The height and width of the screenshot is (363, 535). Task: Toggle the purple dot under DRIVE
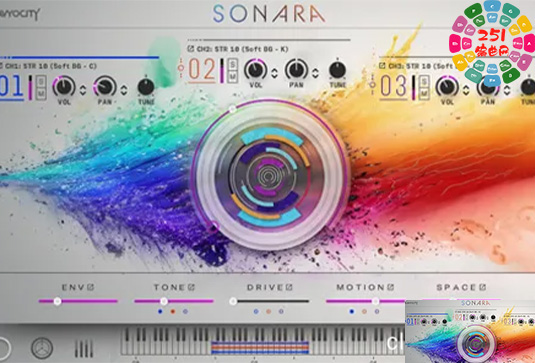coord(281,311)
